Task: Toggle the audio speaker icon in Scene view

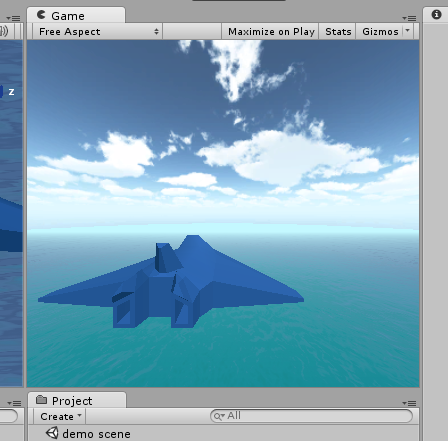Action: tap(4, 31)
